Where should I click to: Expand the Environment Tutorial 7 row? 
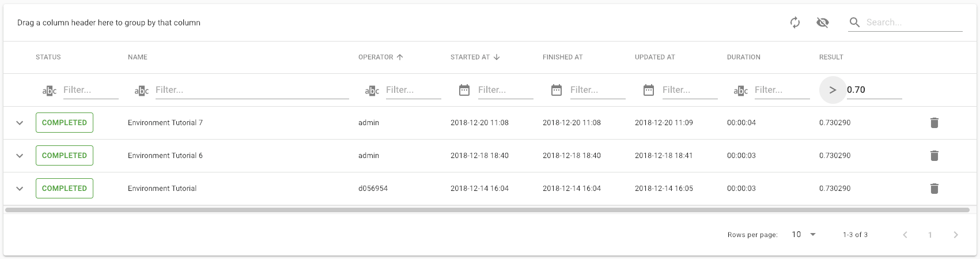[20, 123]
